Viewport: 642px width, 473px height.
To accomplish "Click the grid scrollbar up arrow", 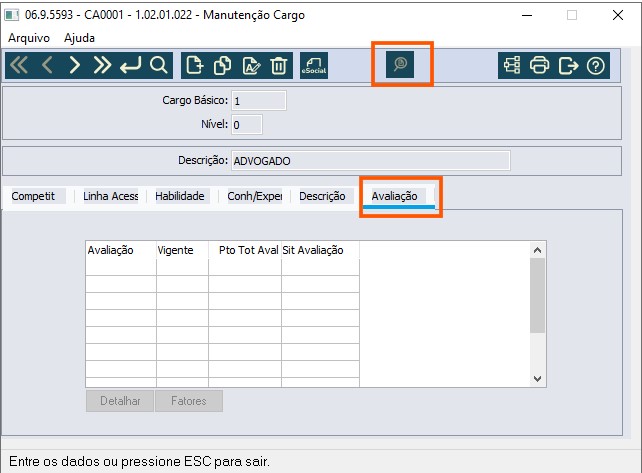I will [x=538, y=250].
